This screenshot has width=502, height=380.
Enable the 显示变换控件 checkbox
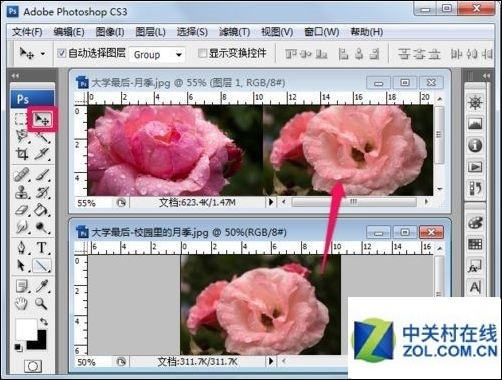[202, 53]
